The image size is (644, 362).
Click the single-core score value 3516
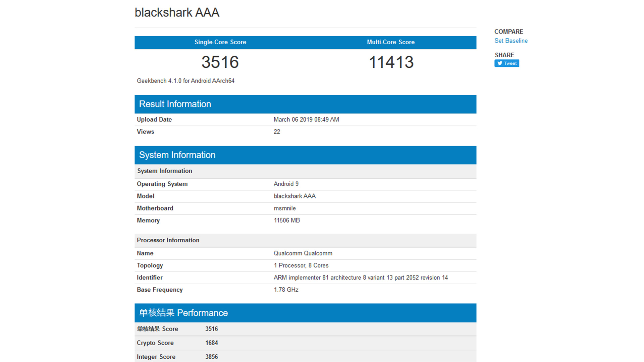point(220,62)
